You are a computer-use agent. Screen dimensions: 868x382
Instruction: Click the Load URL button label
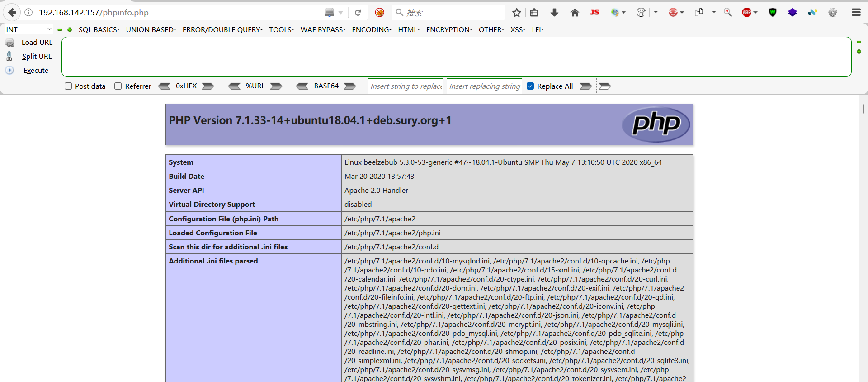(x=37, y=43)
